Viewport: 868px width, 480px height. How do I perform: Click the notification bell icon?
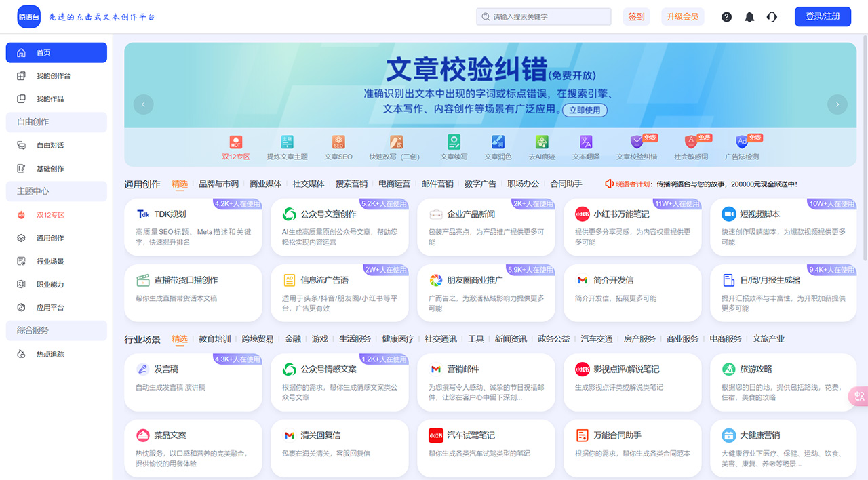click(x=749, y=16)
